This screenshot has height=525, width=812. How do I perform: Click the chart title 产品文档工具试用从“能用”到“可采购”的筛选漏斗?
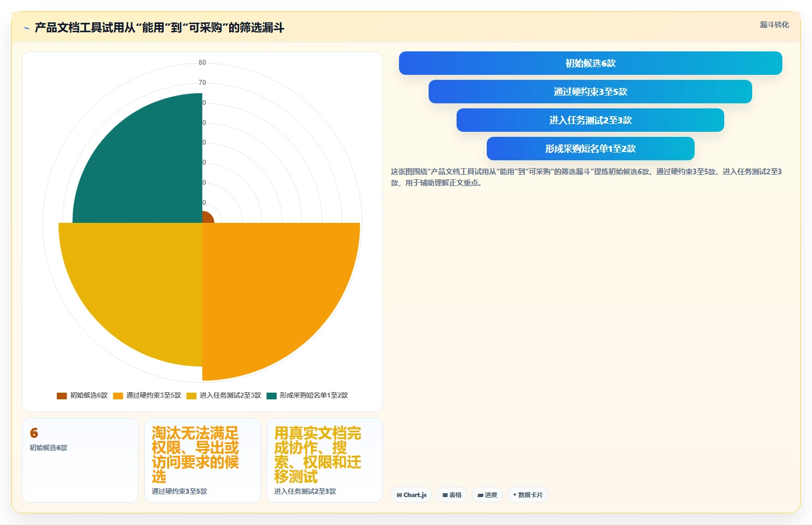pyautogui.click(x=159, y=28)
